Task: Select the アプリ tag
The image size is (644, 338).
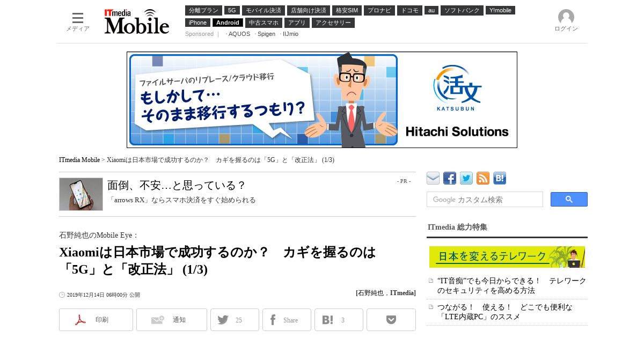Action: (x=297, y=23)
